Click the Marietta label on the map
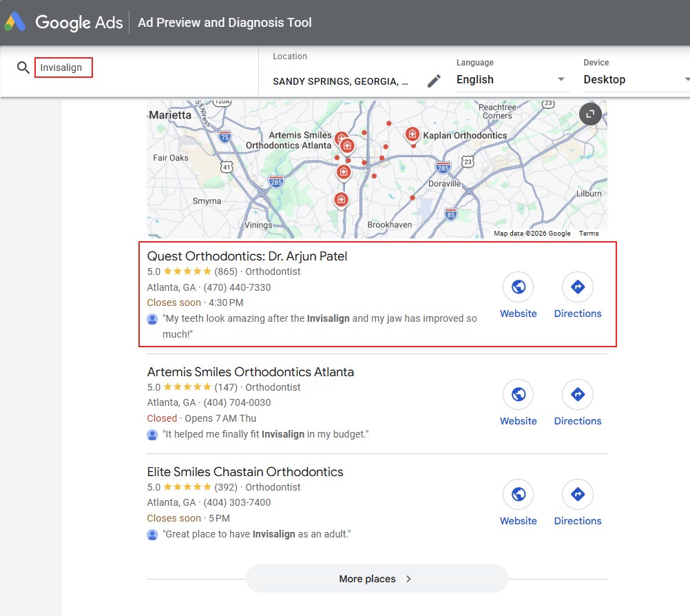 click(x=170, y=115)
